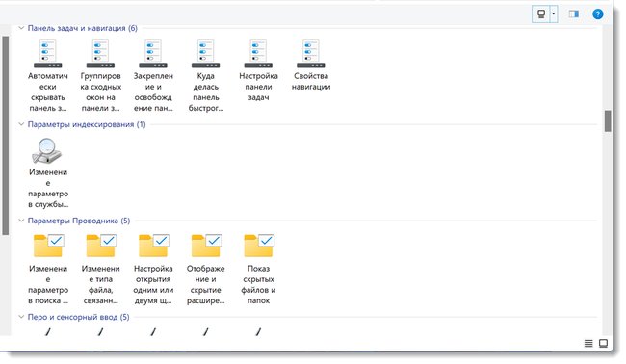Collapse 'Панель задач и навигация' group chevron

(x=21, y=28)
